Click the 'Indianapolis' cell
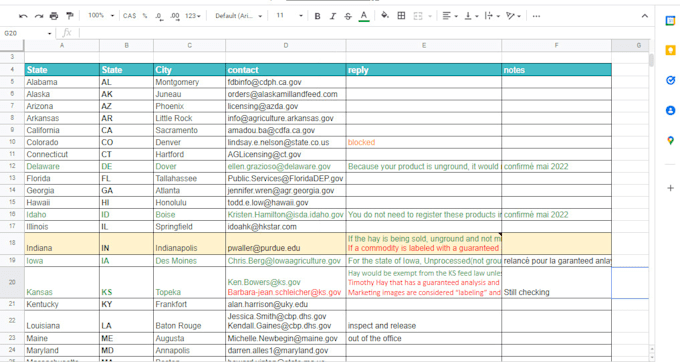Image resolution: width=680 pixels, height=362 pixels. click(x=189, y=243)
